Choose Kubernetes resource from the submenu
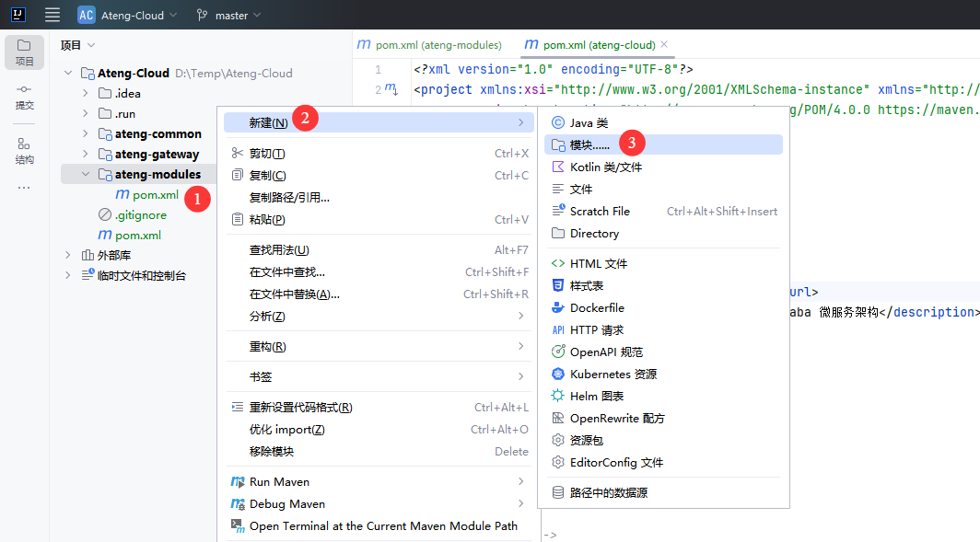980x542 pixels. [x=612, y=374]
